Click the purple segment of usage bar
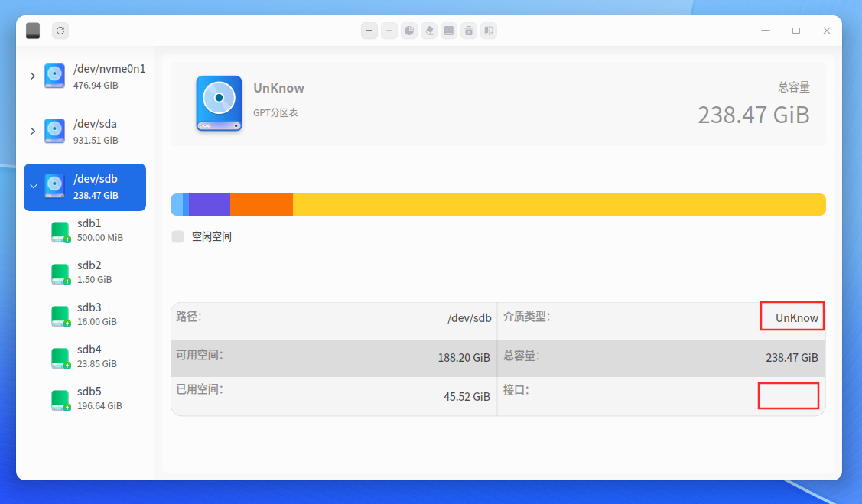 tap(210, 204)
